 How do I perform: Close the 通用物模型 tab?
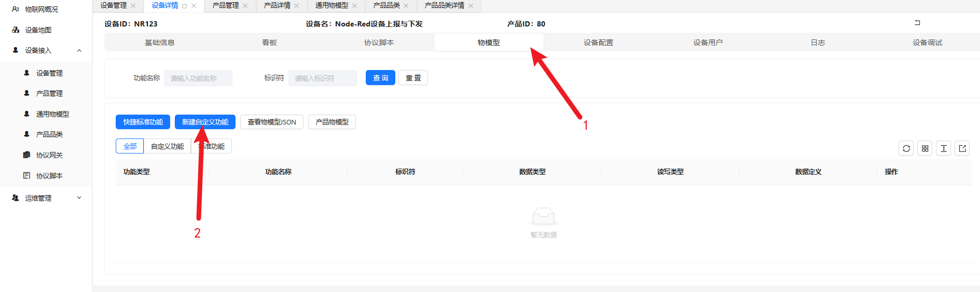pyautogui.click(x=355, y=6)
